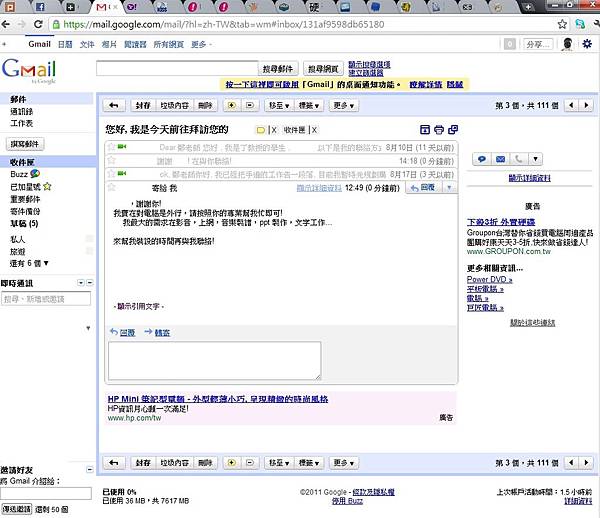Go back with browser back arrow
This screenshot has width=600, height=518.
click(6, 24)
